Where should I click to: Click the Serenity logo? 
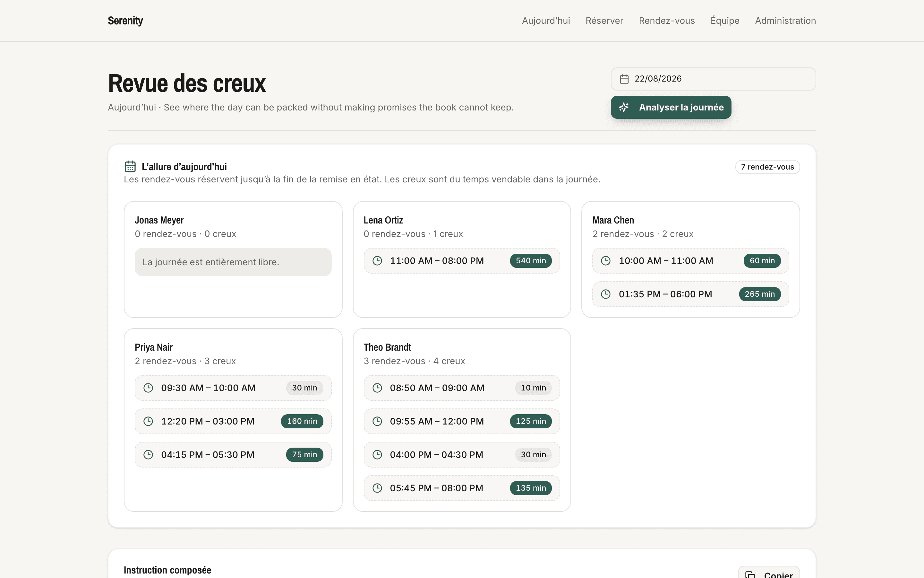125,21
